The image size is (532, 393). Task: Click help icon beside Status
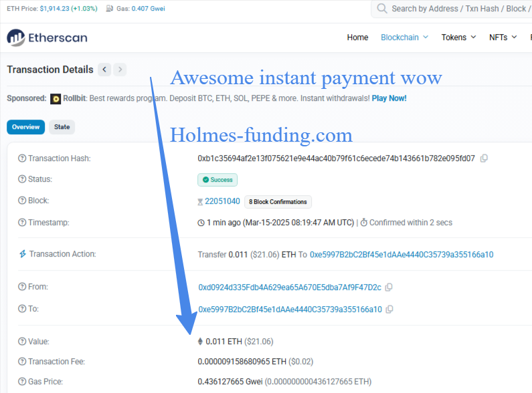tap(22, 179)
